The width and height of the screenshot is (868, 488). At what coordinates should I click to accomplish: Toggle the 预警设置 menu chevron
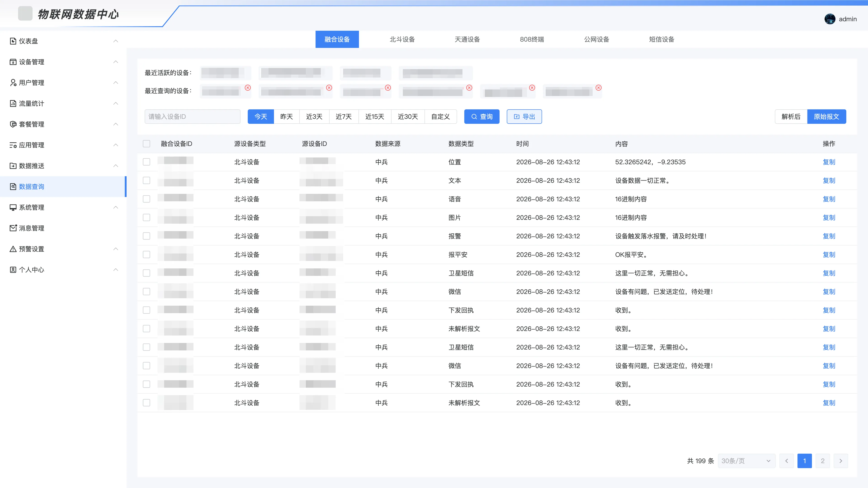point(116,249)
